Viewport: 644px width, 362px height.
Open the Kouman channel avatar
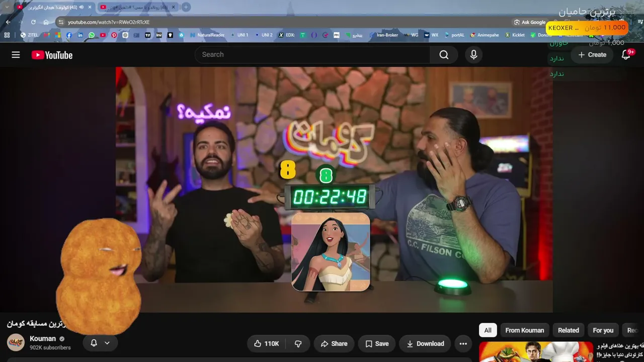(x=16, y=342)
